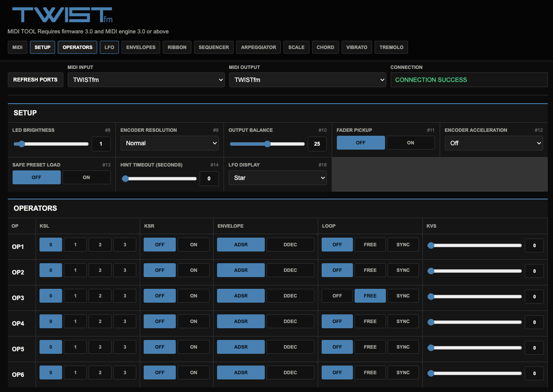The width and height of the screenshot is (553, 392).
Task: Open the SCALE tab
Action: pos(296,47)
